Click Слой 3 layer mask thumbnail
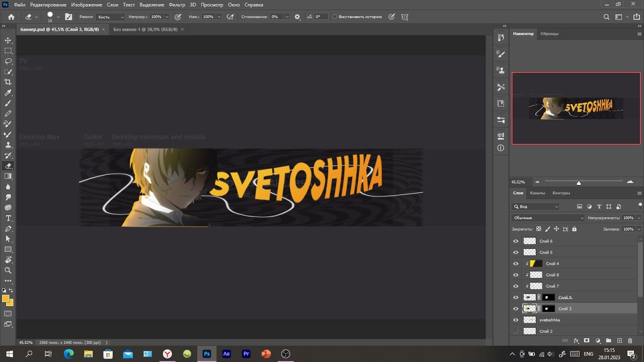Viewport: 644px width, 362px height. pos(548,309)
